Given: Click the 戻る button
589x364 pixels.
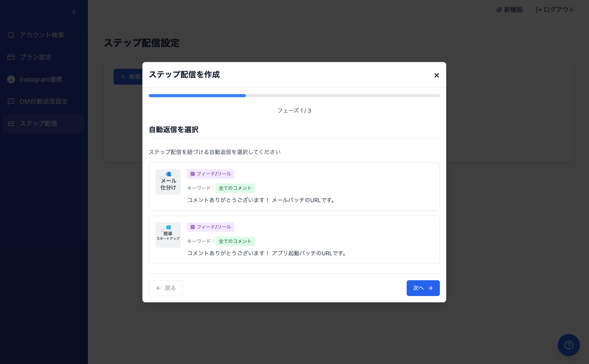Looking at the screenshot, I should (x=166, y=288).
